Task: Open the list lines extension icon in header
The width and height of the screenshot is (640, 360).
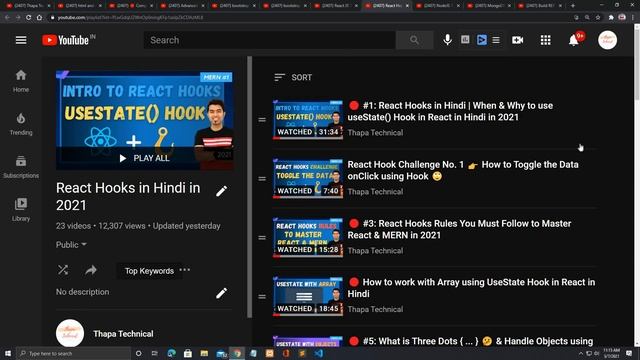Action: click(x=496, y=40)
